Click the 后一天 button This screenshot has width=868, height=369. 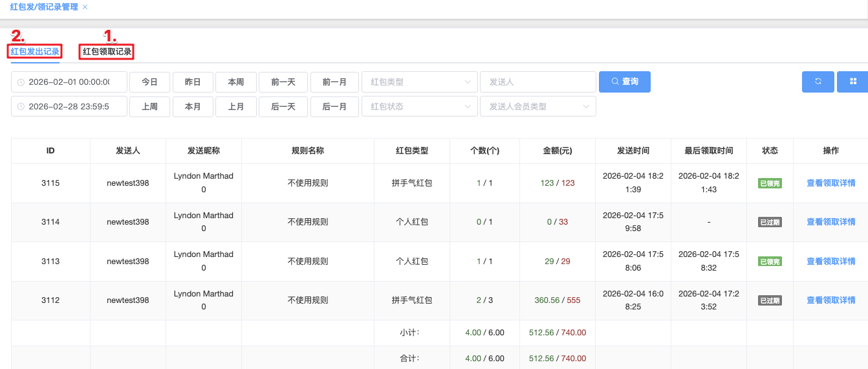click(283, 106)
